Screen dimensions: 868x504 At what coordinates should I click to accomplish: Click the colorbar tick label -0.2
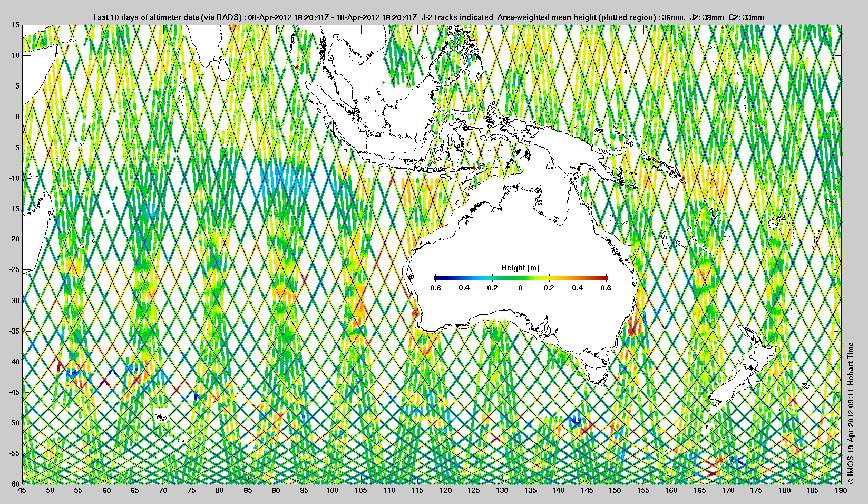pos(491,288)
